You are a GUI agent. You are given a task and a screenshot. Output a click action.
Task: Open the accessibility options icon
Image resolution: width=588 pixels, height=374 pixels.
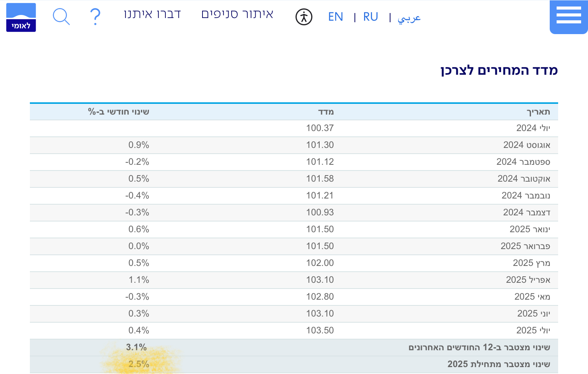[304, 17]
